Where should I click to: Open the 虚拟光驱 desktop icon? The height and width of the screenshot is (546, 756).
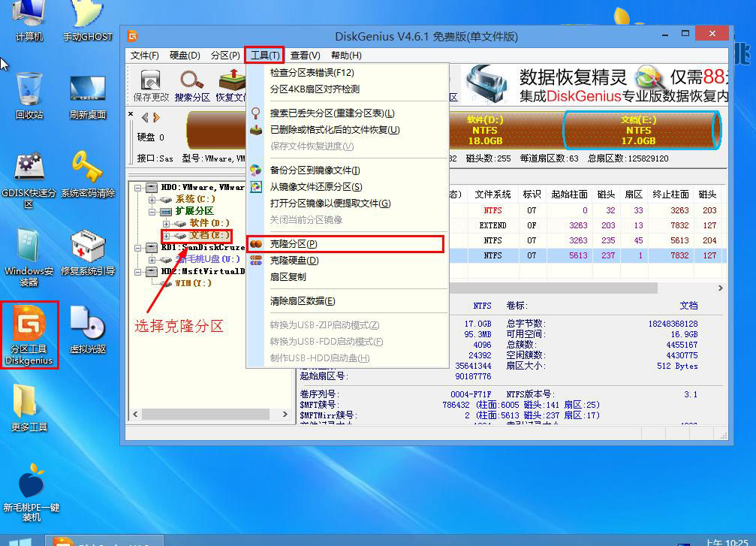coord(87,330)
